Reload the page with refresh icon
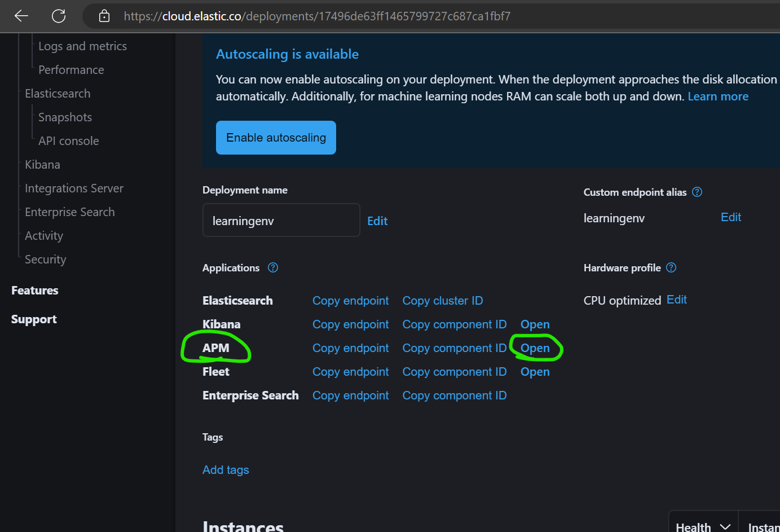The image size is (780, 532). [x=59, y=16]
